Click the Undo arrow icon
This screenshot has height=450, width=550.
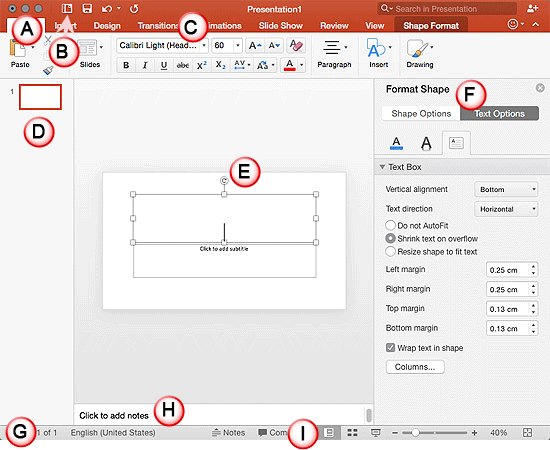tap(107, 9)
